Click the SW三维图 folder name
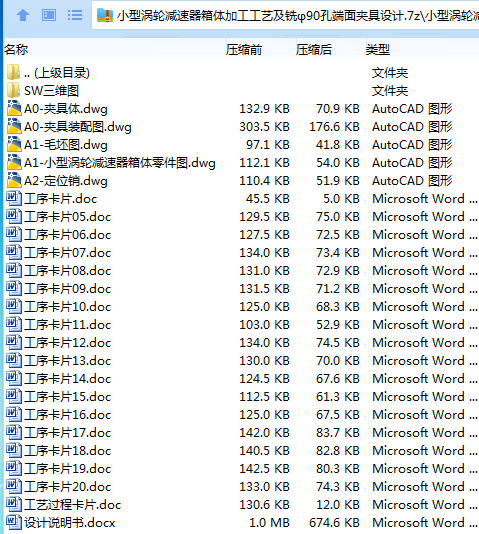 tap(51, 91)
